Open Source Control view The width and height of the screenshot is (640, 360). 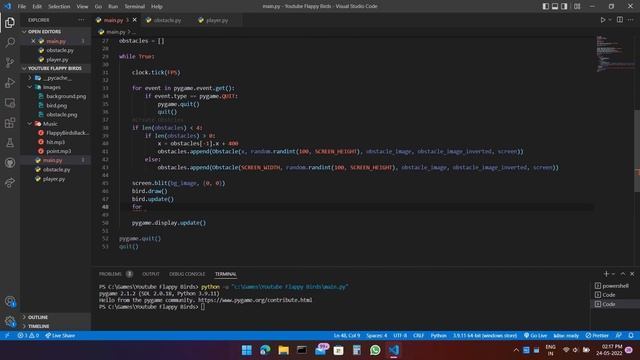point(10,62)
